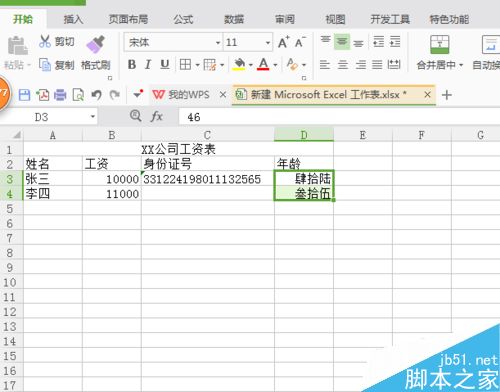Toggle underline formatting
This screenshot has height=392, width=500.
pyautogui.click(x=165, y=65)
